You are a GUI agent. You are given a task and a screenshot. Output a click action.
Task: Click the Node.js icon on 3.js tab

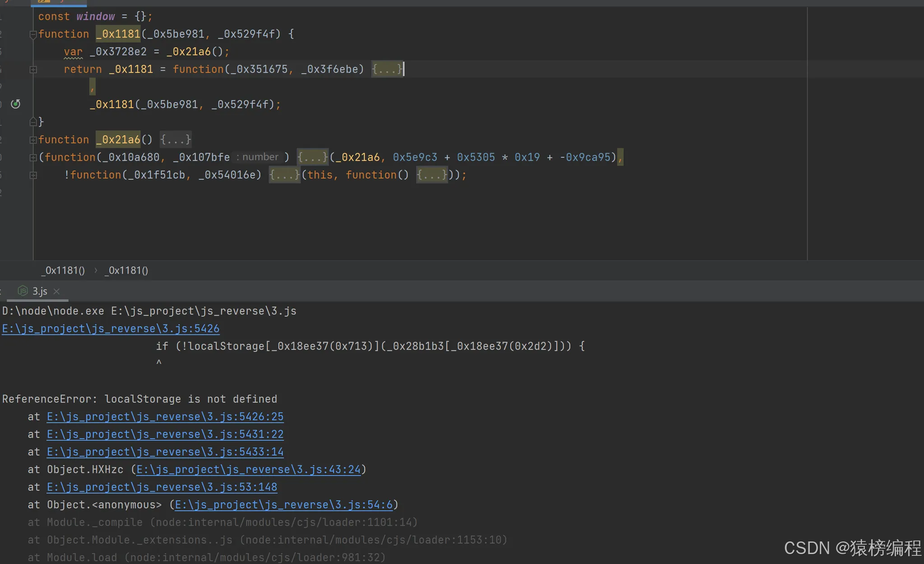coord(23,291)
